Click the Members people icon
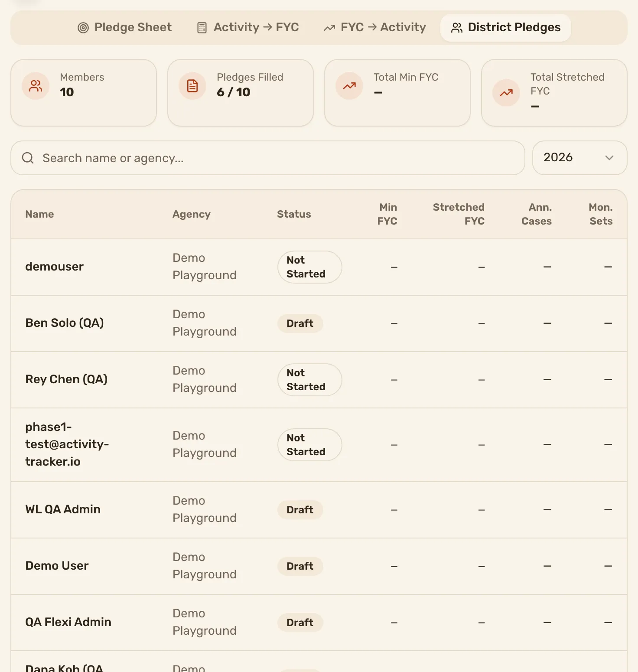Viewport: 638px width, 672px height. pos(36,86)
